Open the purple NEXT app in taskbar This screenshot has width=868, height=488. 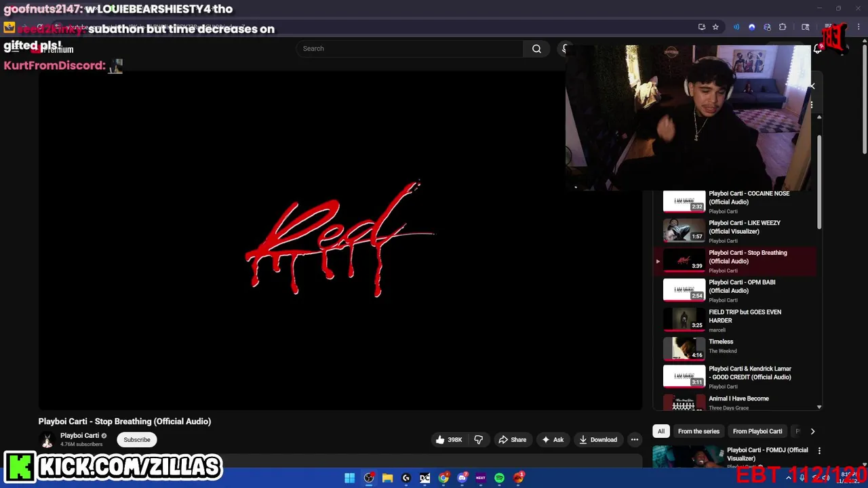coord(481,478)
